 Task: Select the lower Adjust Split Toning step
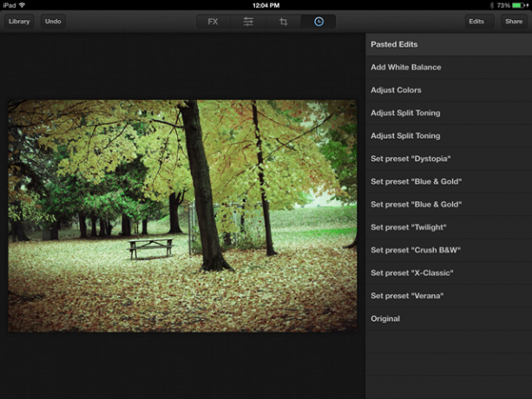(449, 135)
